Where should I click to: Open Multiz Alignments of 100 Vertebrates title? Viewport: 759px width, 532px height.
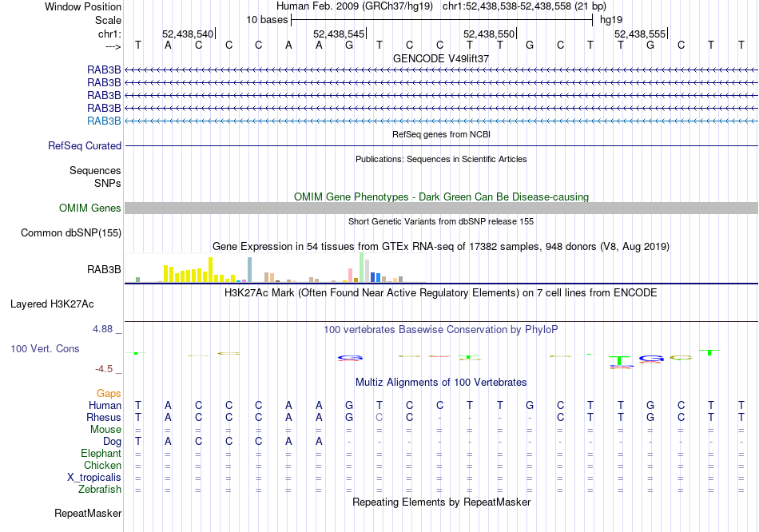(441, 383)
